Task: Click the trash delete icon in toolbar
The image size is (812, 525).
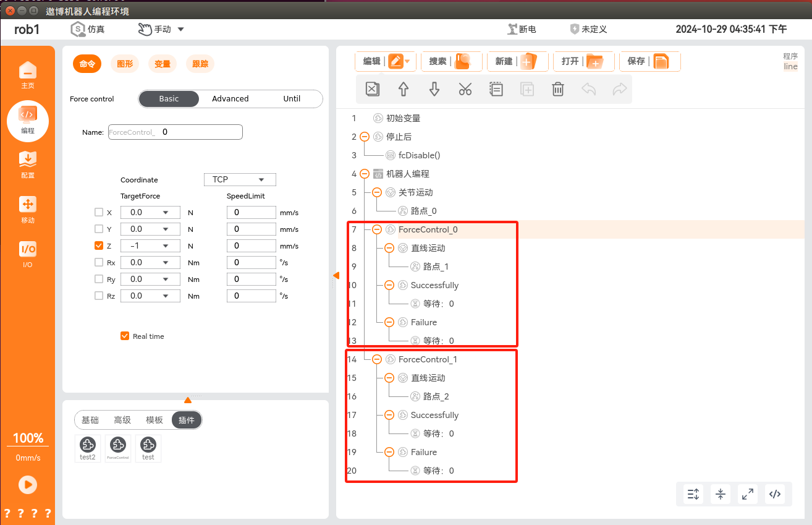Action: tap(557, 89)
